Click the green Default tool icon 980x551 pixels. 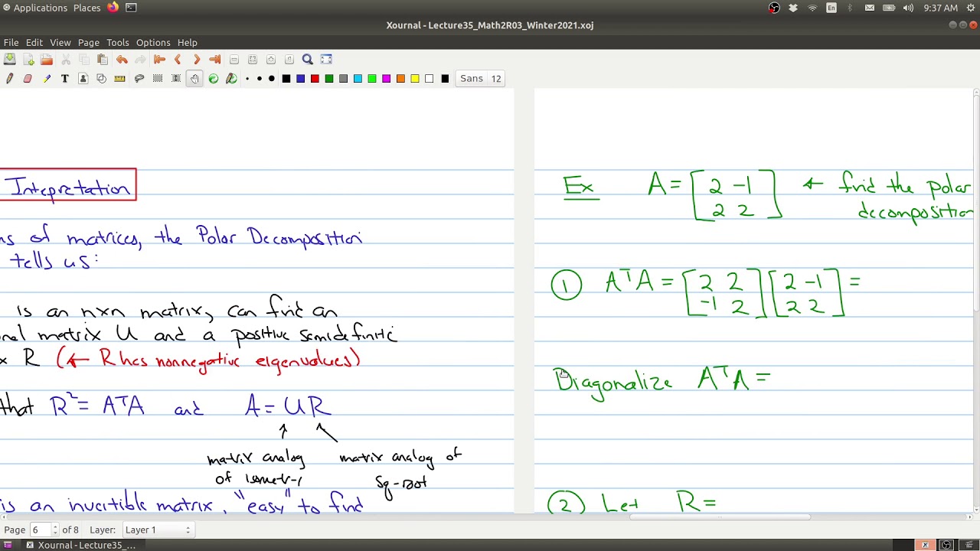[214, 79]
